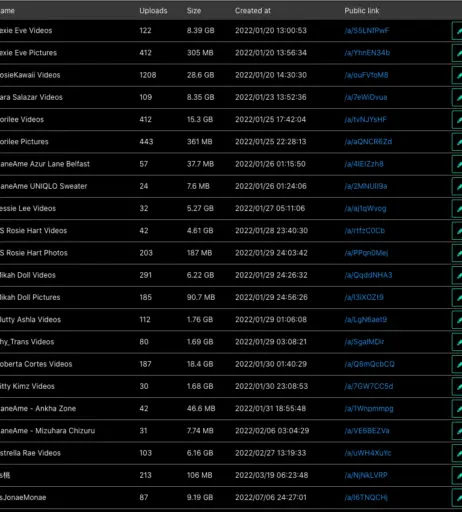Image resolution: width=462 pixels, height=512 pixels.
Task: Open public link for Lexie Eve Videos row
Action: (x=367, y=31)
